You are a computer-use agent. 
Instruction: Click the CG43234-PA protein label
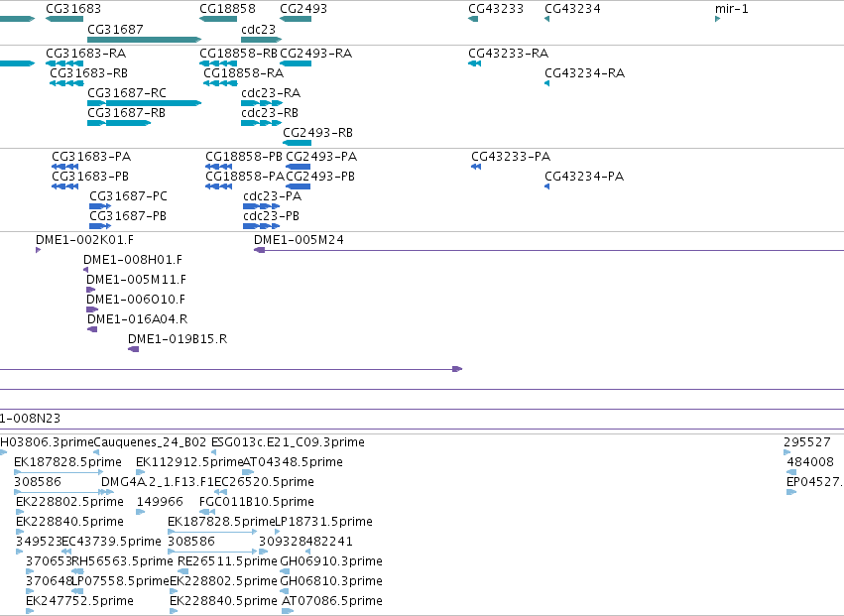point(584,177)
